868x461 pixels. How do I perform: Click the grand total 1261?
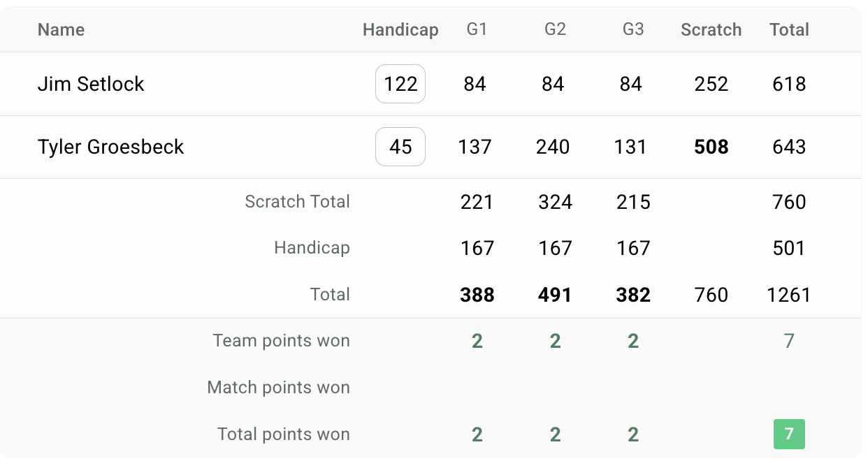coord(789,295)
